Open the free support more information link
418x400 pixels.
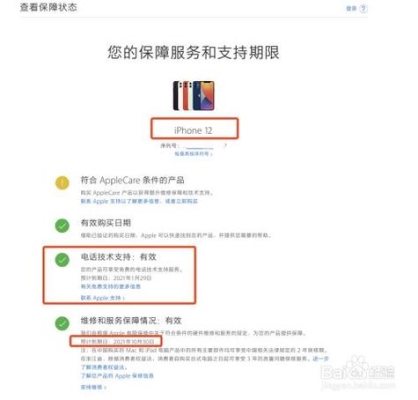[111, 286]
